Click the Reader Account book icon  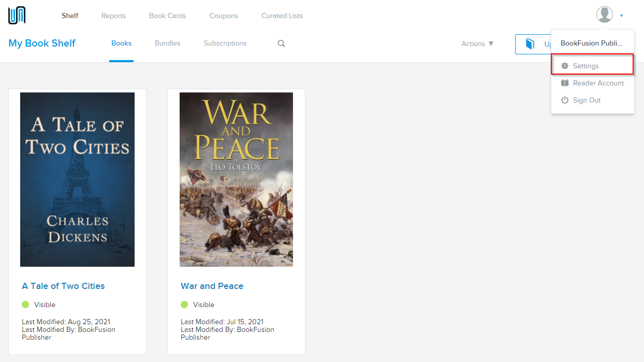coord(565,83)
